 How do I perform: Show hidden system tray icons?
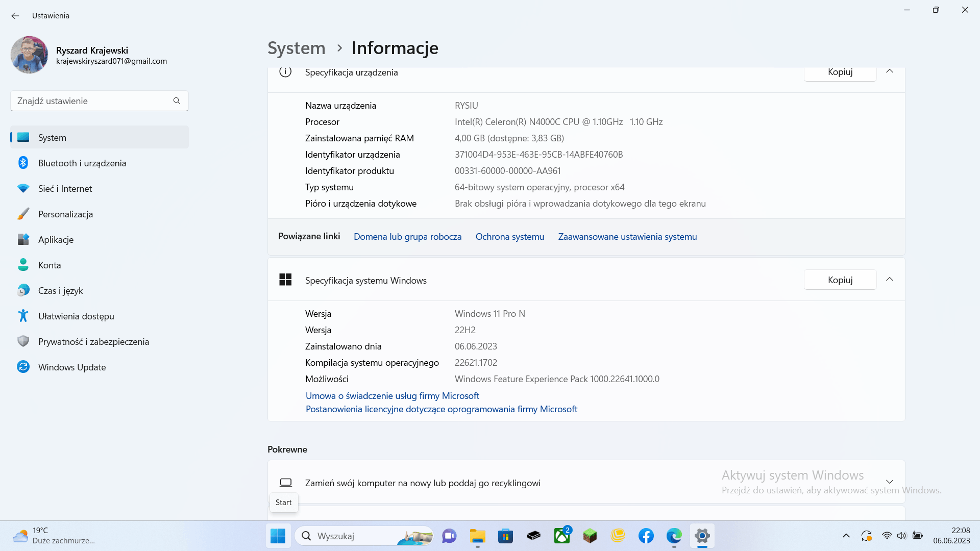click(846, 536)
